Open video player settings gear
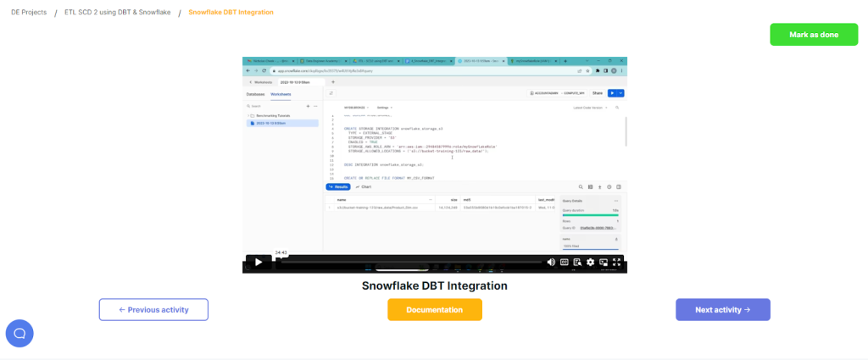 591,263
